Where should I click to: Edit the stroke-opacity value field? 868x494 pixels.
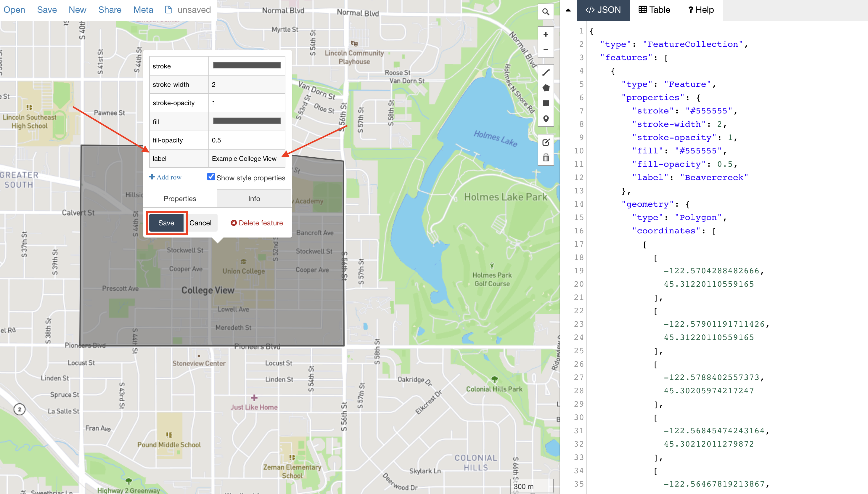247,103
